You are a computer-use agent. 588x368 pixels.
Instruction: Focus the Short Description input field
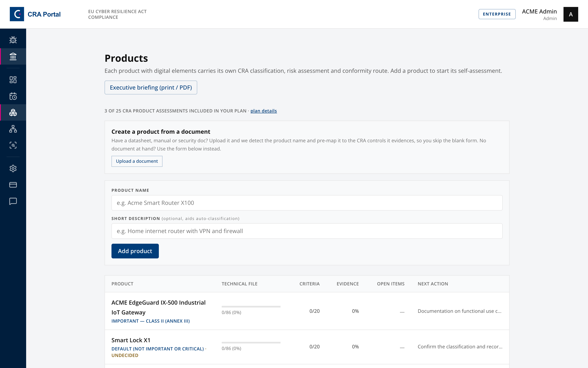[x=307, y=231]
